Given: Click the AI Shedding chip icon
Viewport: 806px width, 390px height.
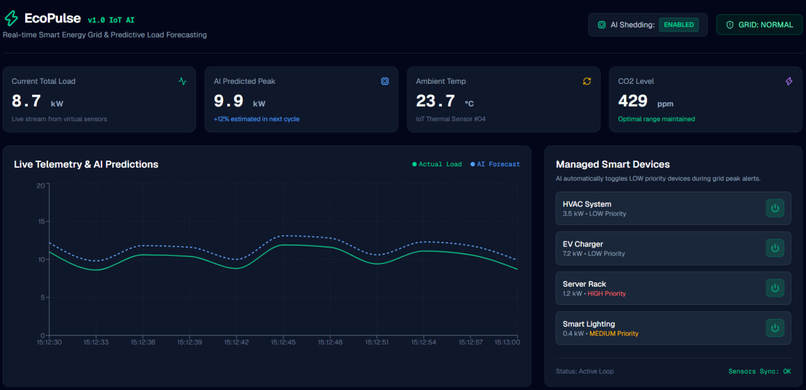Looking at the screenshot, I should pyautogui.click(x=601, y=25).
